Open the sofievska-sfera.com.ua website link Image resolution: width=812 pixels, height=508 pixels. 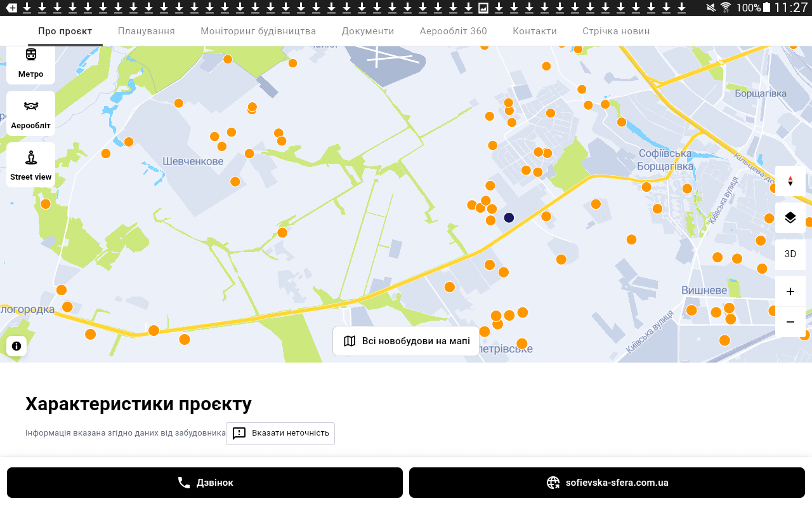607,483
